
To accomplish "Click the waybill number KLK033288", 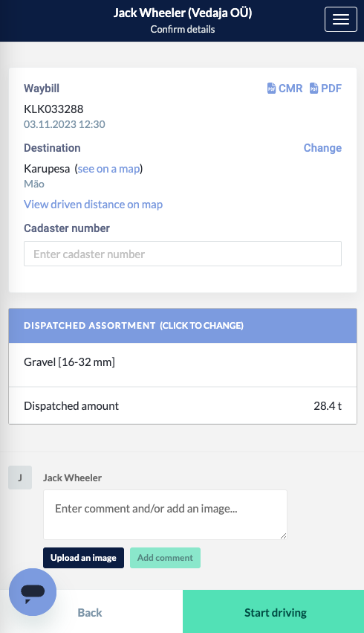I will 53,109.
